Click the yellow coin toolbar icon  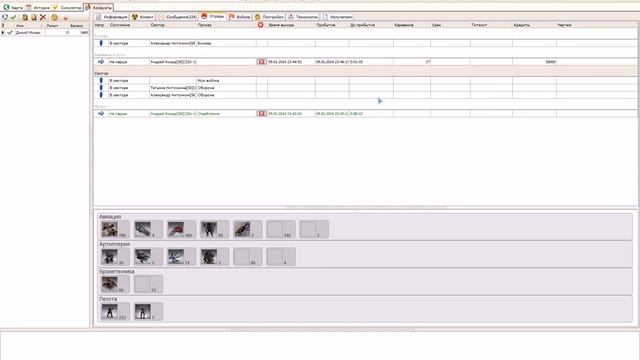pyautogui.click(x=54, y=17)
